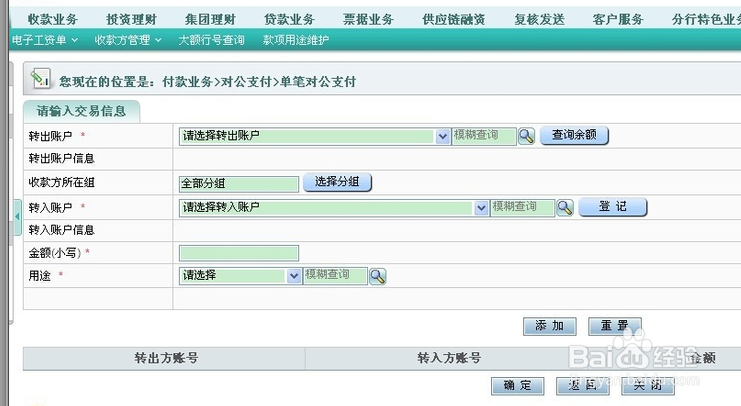The width and height of the screenshot is (741, 406).
Task: Expand the 电子工资单 submenu
Action: pyautogui.click(x=45, y=40)
